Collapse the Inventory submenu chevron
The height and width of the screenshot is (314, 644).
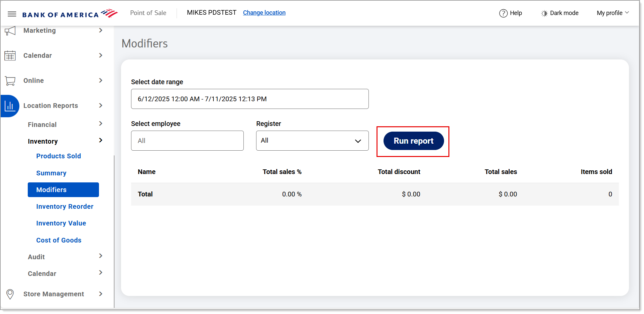[101, 140]
